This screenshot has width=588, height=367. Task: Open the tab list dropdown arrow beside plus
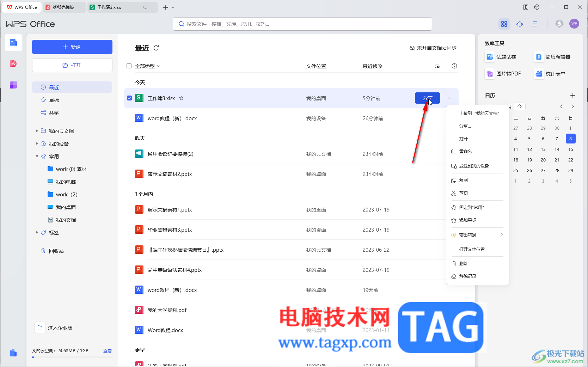(173, 7)
